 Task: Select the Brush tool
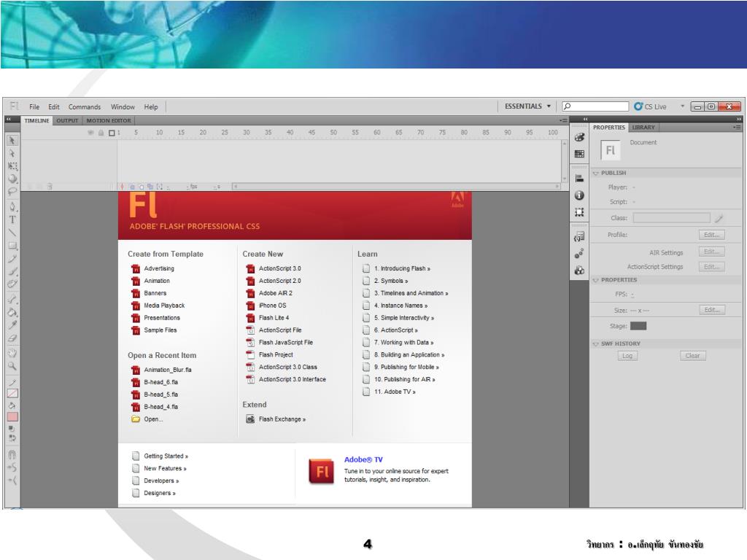click(12, 271)
